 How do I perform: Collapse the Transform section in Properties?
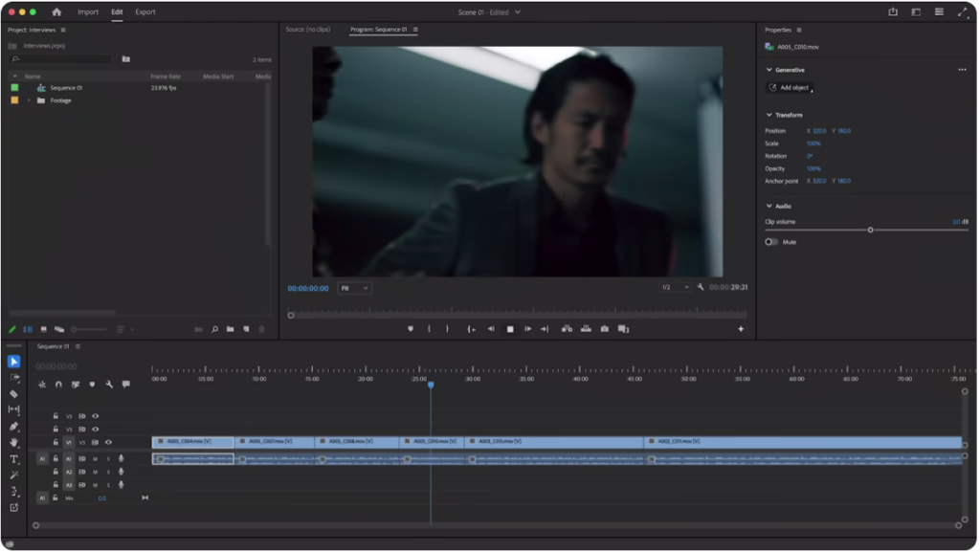(x=769, y=114)
